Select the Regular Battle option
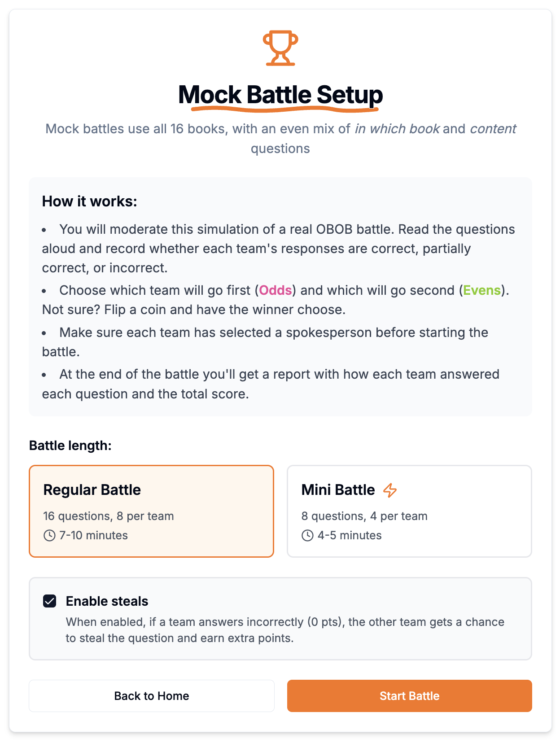Image resolution: width=560 pixels, height=743 pixels. pyautogui.click(x=151, y=511)
